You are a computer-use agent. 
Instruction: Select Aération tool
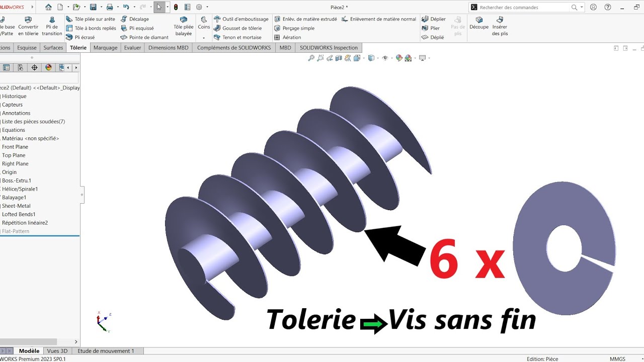[288, 37]
